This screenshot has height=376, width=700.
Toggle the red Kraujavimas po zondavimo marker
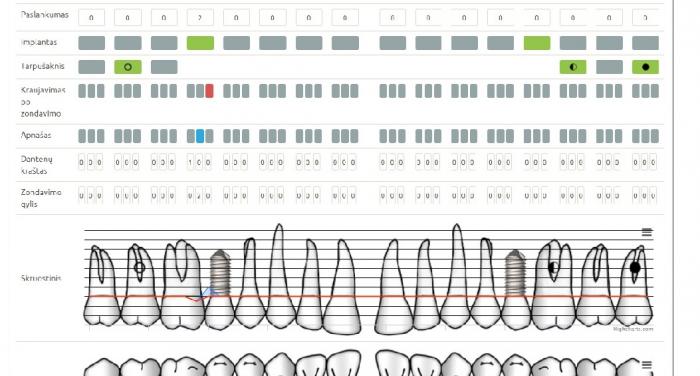click(209, 91)
